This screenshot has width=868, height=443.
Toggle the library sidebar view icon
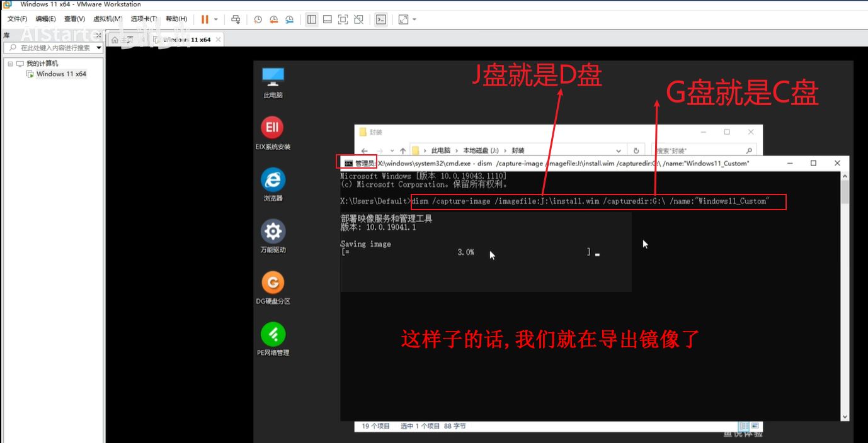tap(312, 20)
